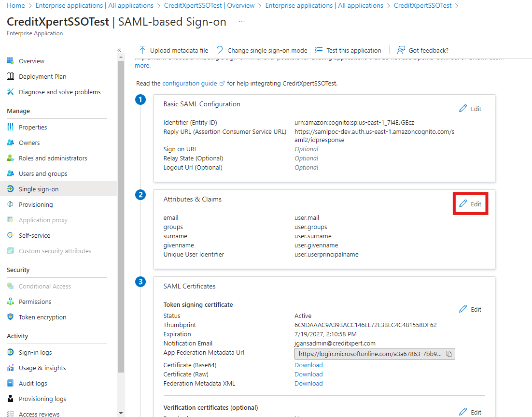Click the Token encryption shield icon
The height and width of the screenshot is (417, 532).
(11, 317)
